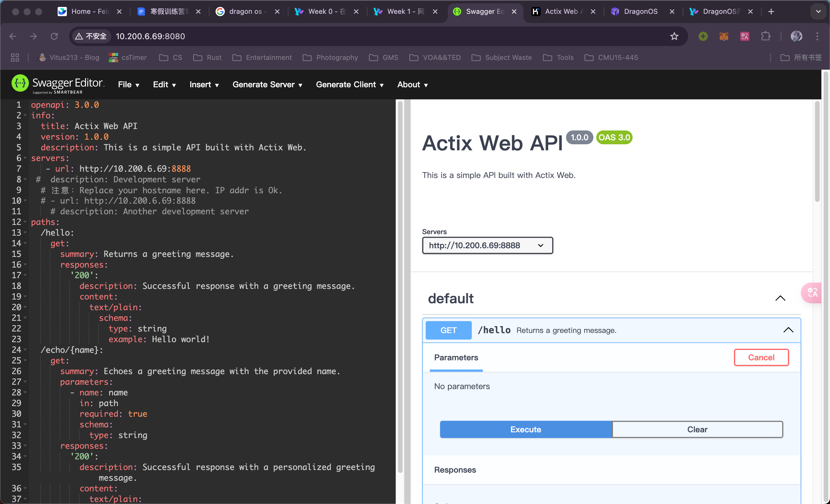The width and height of the screenshot is (830, 504).
Task: Fold the paths block at line 12
Action: (x=25, y=222)
